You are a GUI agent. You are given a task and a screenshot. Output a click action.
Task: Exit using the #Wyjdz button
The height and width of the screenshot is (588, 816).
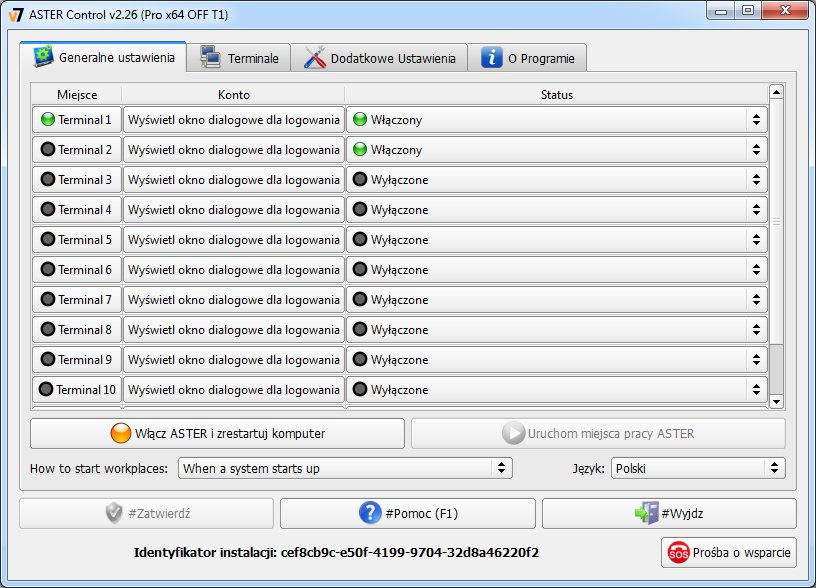669,514
